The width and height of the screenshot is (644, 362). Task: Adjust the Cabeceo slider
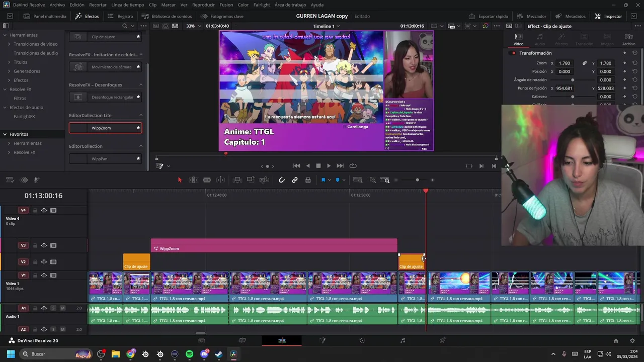(573, 97)
